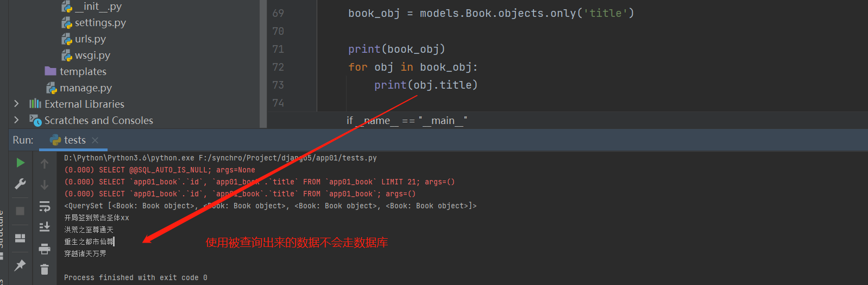Viewport: 868px width, 285px height.
Task: Click the templates folder icon
Action: [51, 71]
